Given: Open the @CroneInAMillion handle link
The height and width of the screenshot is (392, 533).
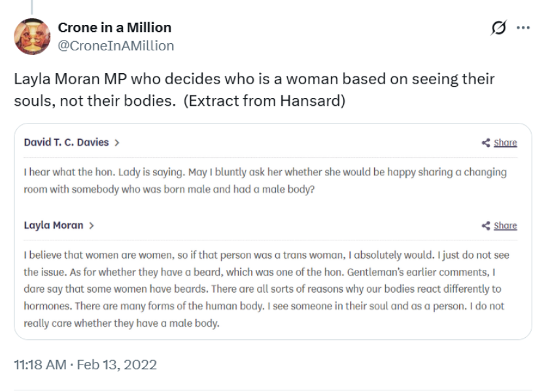Looking at the screenshot, I should 116,45.
